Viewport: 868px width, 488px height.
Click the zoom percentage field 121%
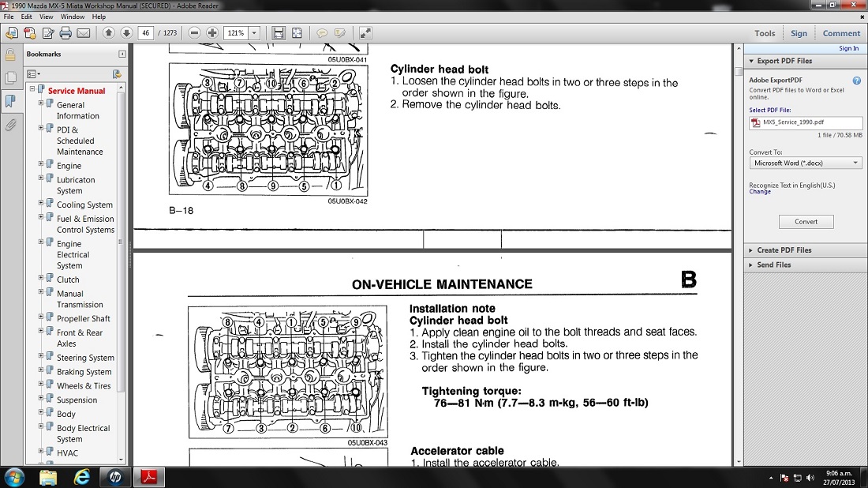click(x=237, y=33)
